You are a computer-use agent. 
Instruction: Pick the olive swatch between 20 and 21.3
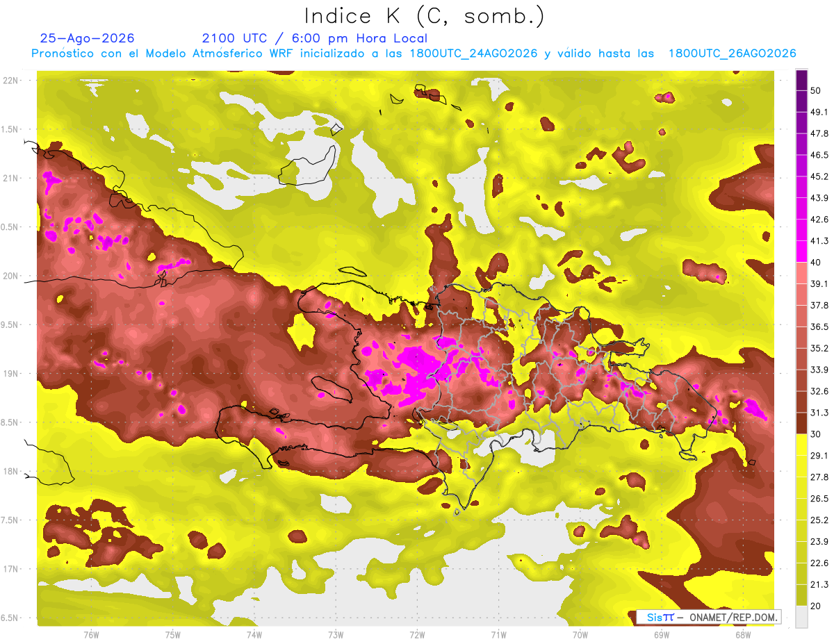(801, 595)
